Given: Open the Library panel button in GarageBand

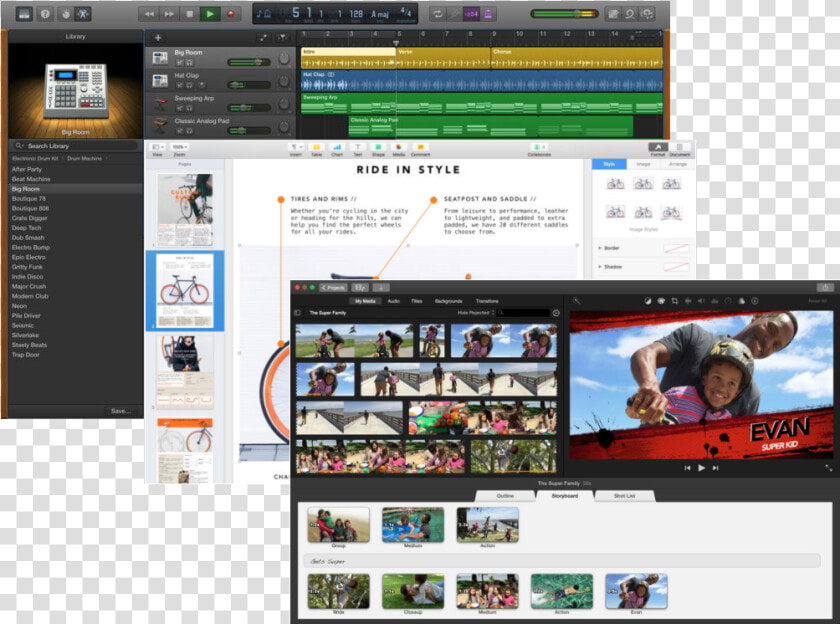Looking at the screenshot, I should point(24,14).
